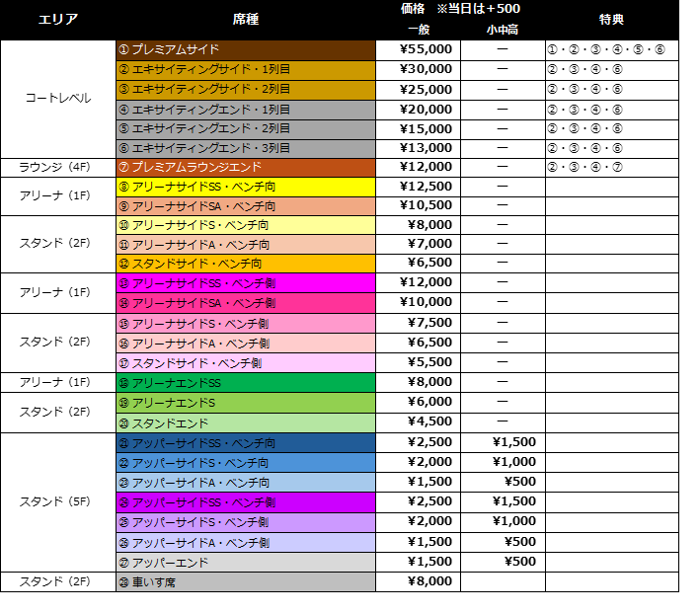Select the スタンドサイド・ベンチ向 row
The width and height of the screenshot is (700, 613).
tap(246, 264)
